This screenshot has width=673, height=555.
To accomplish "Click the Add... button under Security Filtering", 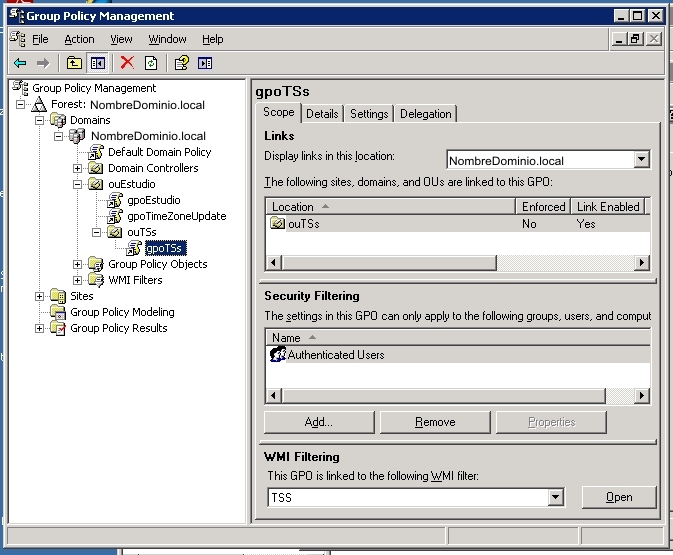I will click(318, 422).
